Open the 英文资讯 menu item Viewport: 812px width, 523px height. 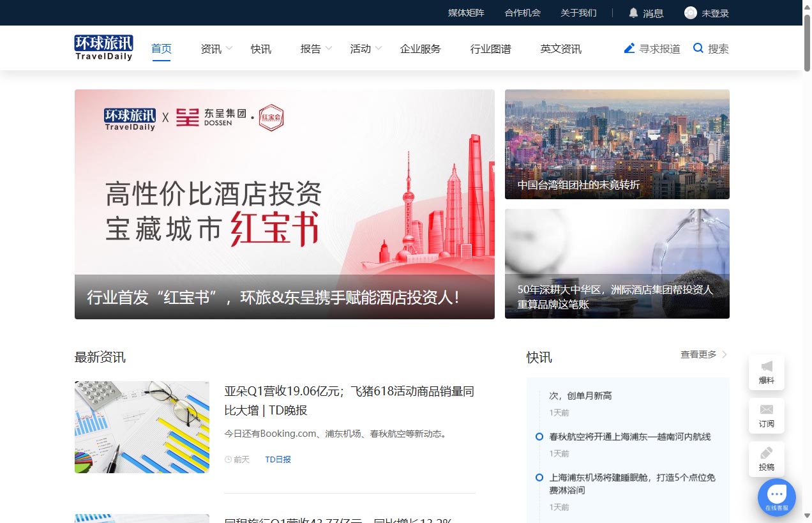[x=560, y=48]
